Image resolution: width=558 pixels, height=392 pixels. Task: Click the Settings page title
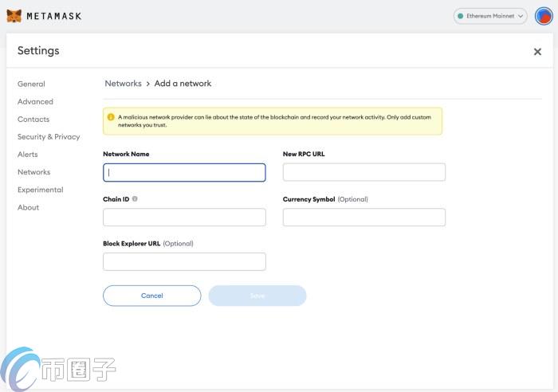(x=38, y=51)
